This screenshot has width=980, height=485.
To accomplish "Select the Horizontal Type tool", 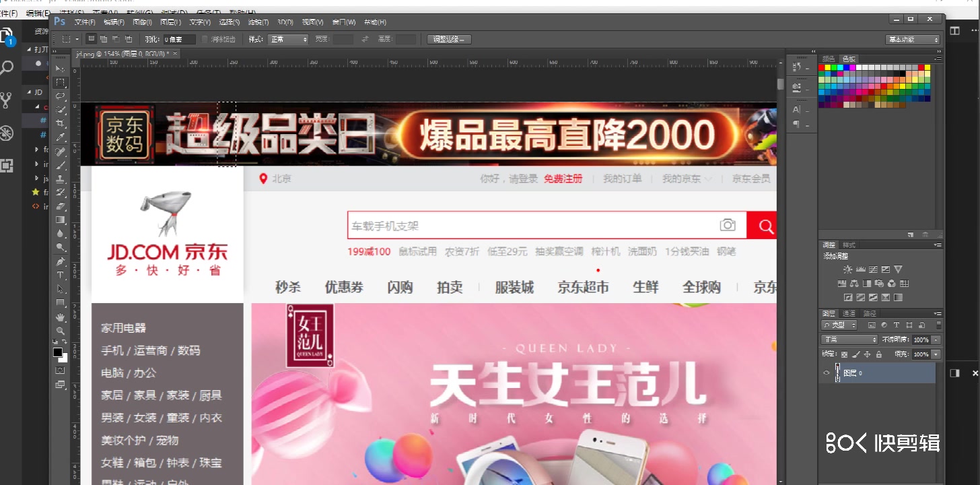I will 61,275.
